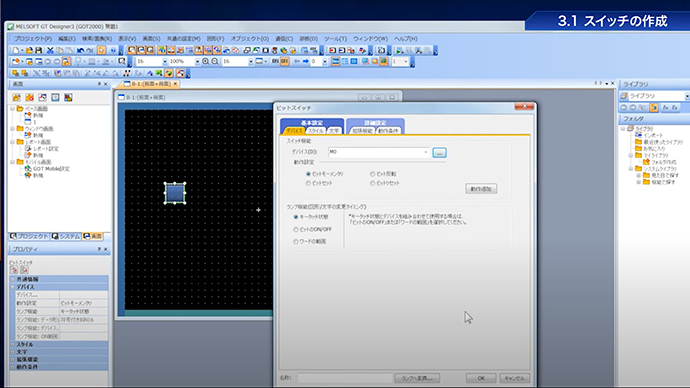The height and width of the screenshot is (388, 690).
Task: Click the blue next-state arrow icon
Action: click(305, 62)
